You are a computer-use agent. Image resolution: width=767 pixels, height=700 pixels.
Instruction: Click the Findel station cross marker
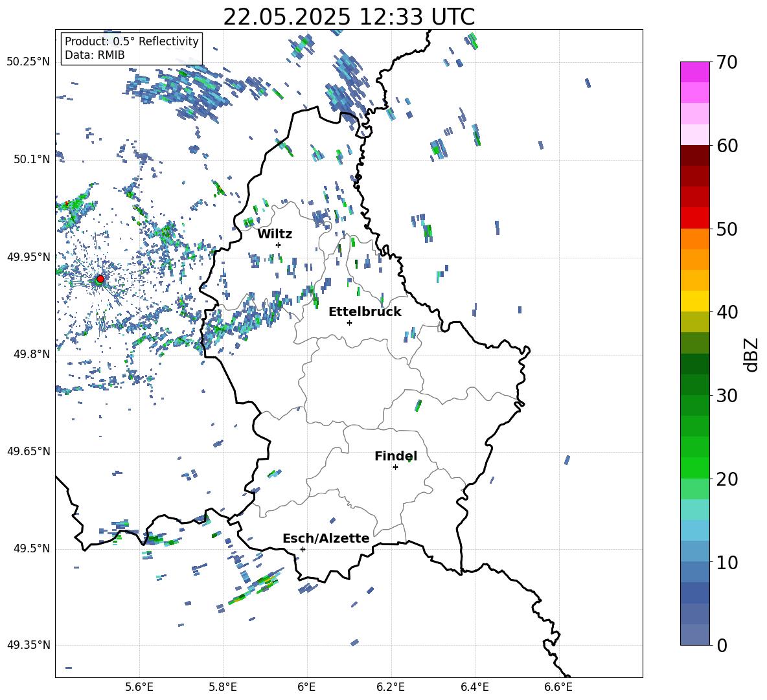click(x=395, y=468)
